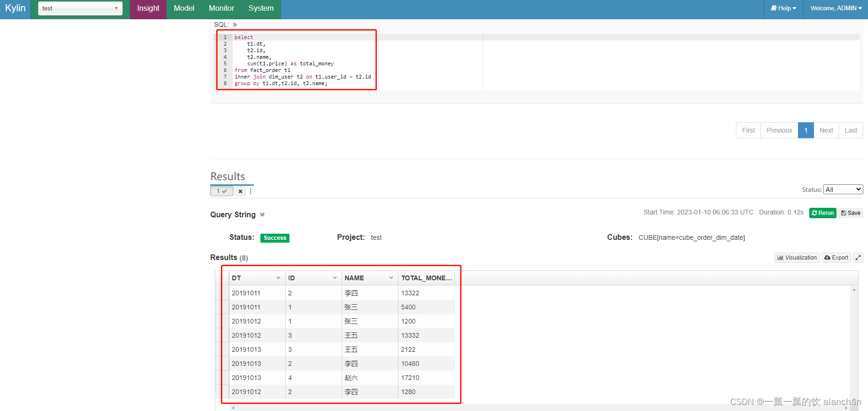
Task: Open Visualization of results
Action: click(797, 258)
